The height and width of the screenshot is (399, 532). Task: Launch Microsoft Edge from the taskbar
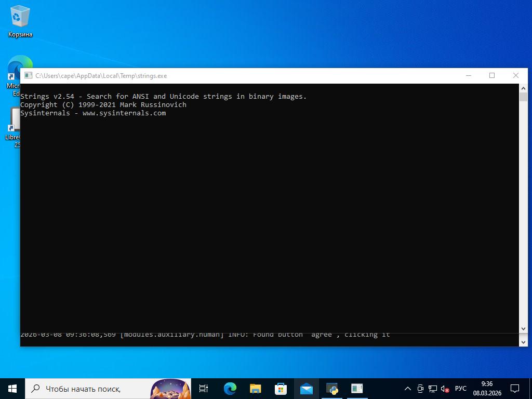pos(230,389)
